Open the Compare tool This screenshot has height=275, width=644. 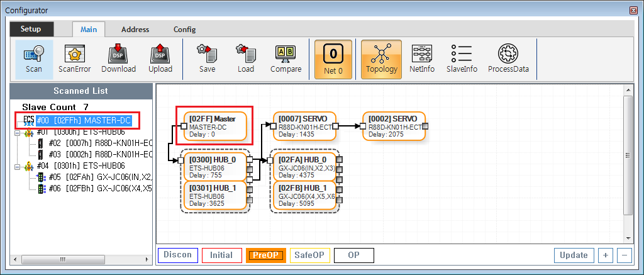[286, 59]
